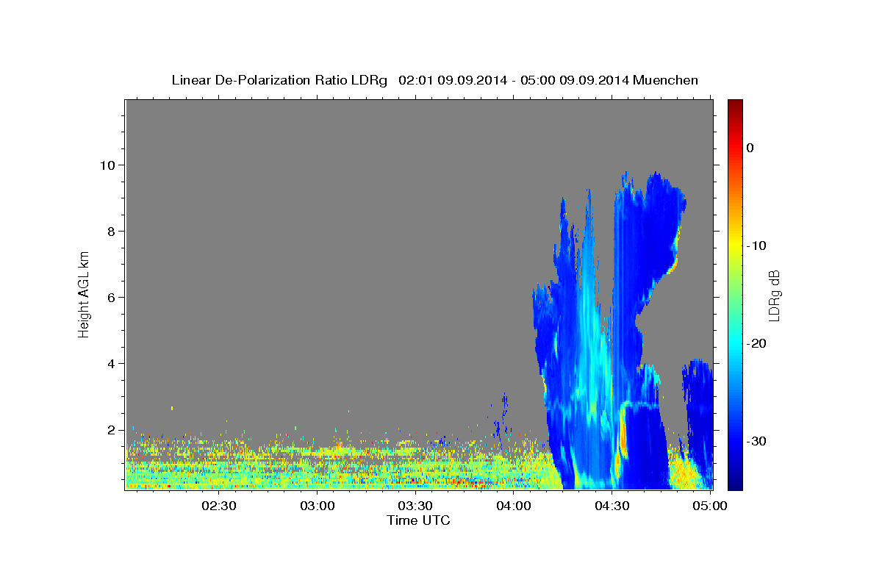Viewport: 882px width, 588px height.
Task: Click the height axis label 8
Action: (112, 232)
